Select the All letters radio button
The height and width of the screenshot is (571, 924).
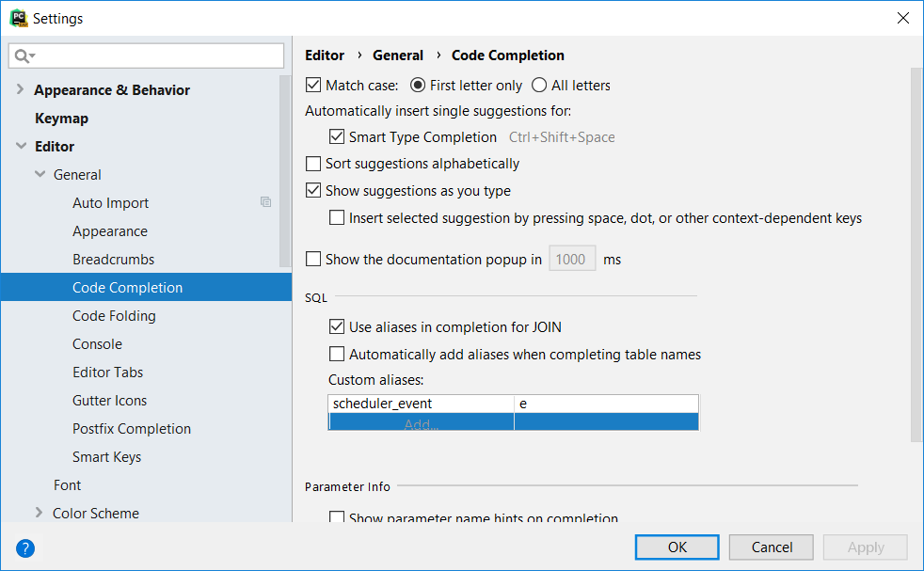point(539,86)
